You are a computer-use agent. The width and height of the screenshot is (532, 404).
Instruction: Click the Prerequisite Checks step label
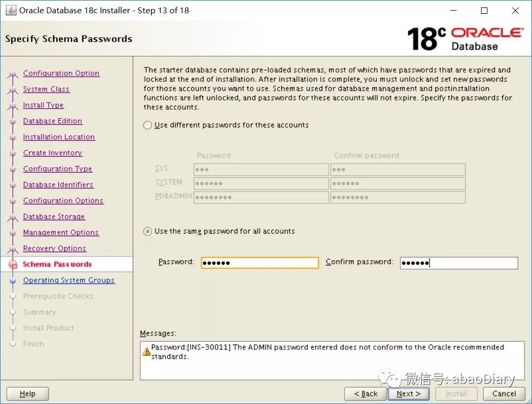coord(58,296)
